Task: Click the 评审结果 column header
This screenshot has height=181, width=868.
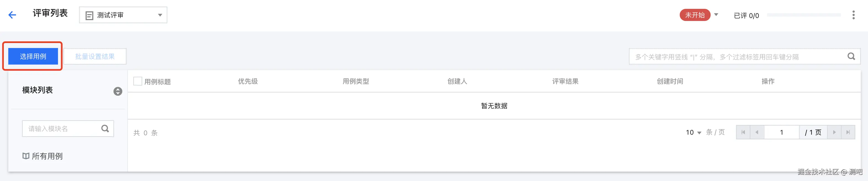Action: pos(565,81)
